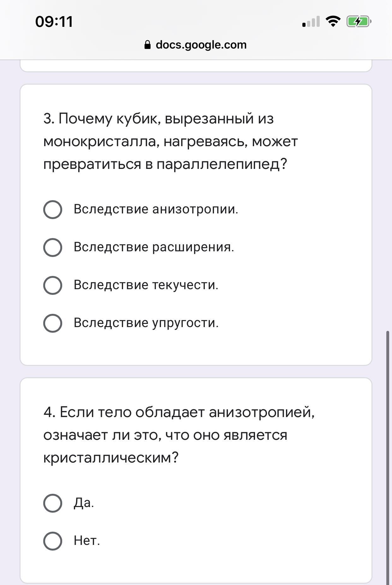The image size is (392, 585).
Task: Tap question 4 text about анизотропией
Action: click(x=179, y=435)
